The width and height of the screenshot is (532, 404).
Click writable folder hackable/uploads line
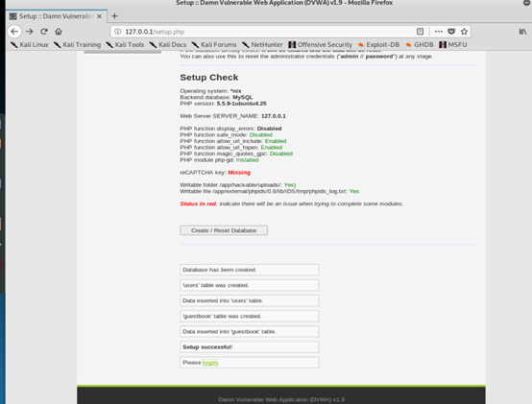coord(238,185)
